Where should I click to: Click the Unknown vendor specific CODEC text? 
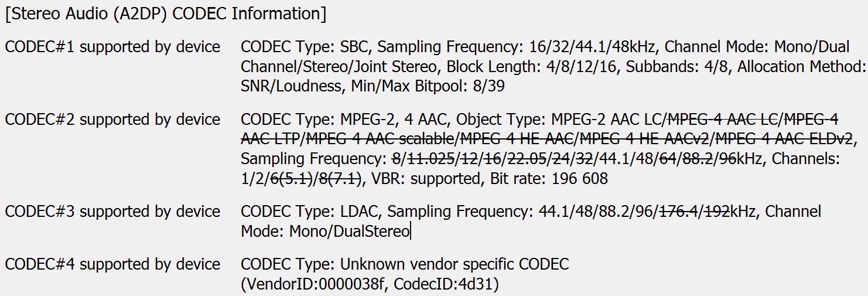(x=454, y=264)
